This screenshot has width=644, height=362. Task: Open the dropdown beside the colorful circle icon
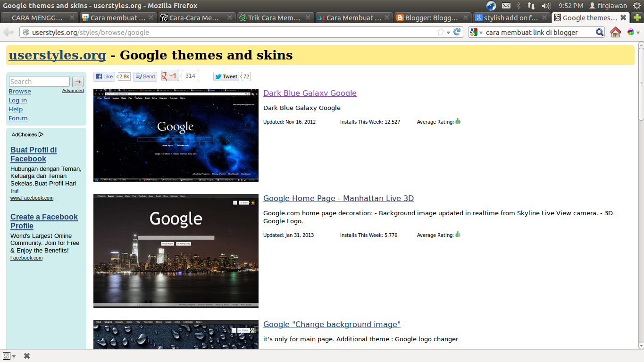[638, 32]
